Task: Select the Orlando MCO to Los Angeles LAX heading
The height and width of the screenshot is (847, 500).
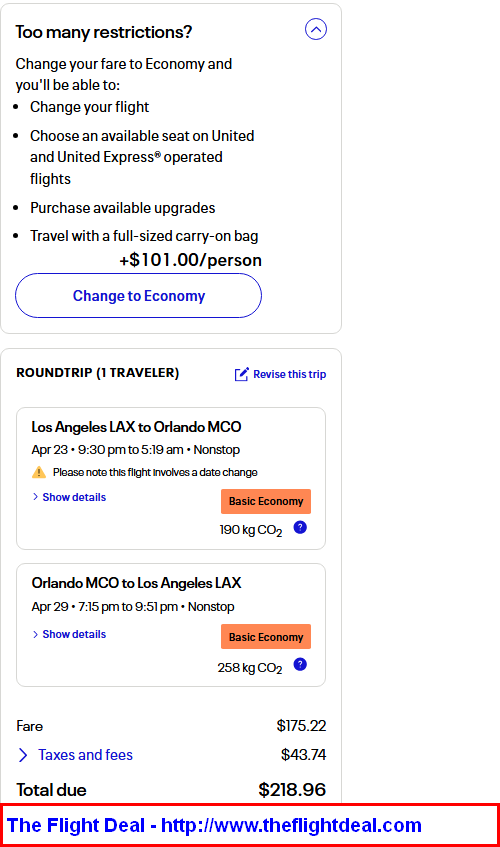Action: (x=136, y=583)
